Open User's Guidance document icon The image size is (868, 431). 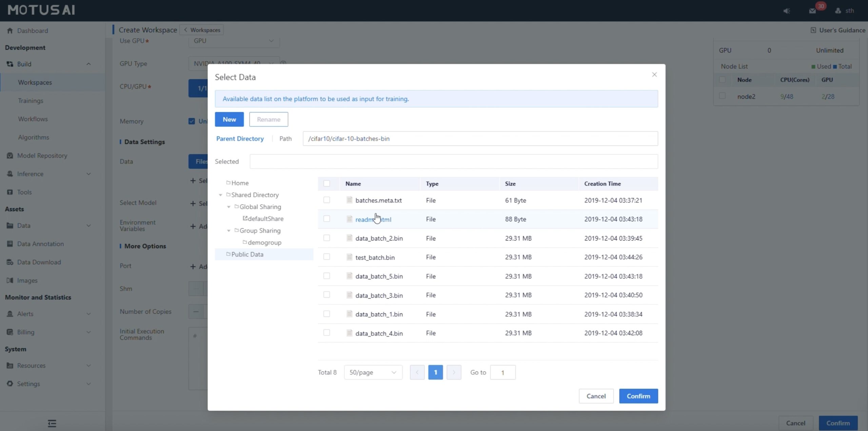(x=813, y=30)
